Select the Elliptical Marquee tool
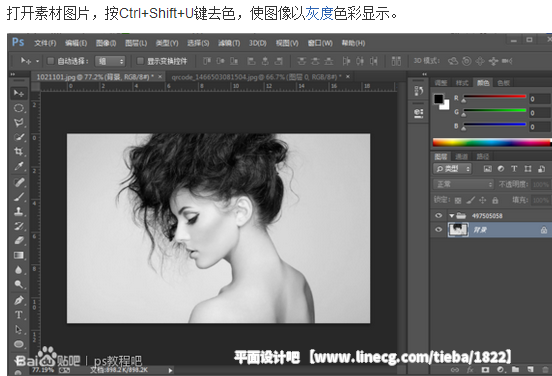Viewport: 552px width, 376px height. 19,108
